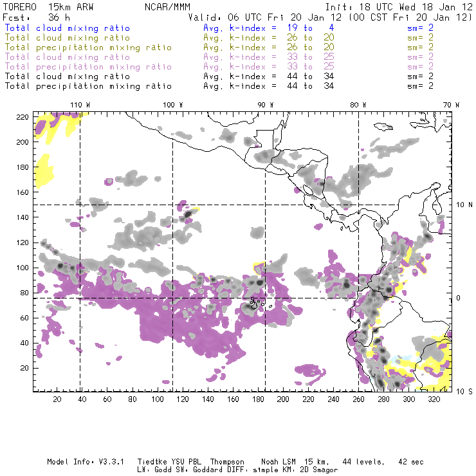The width and height of the screenshot is (476, 476).
Task: Select the 'NCAR/MMM' header label
Action: [168, 7]
